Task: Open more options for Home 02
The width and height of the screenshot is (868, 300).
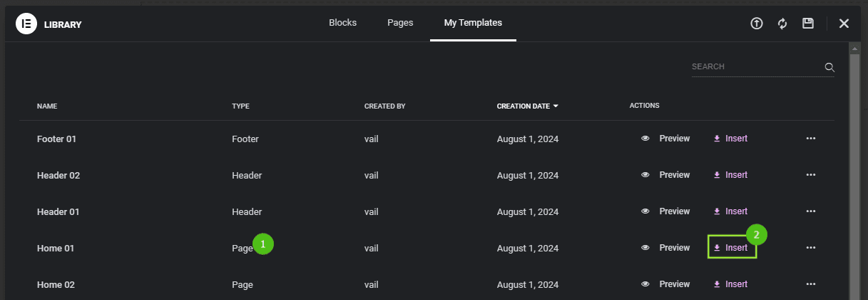Action: [810, 284]
